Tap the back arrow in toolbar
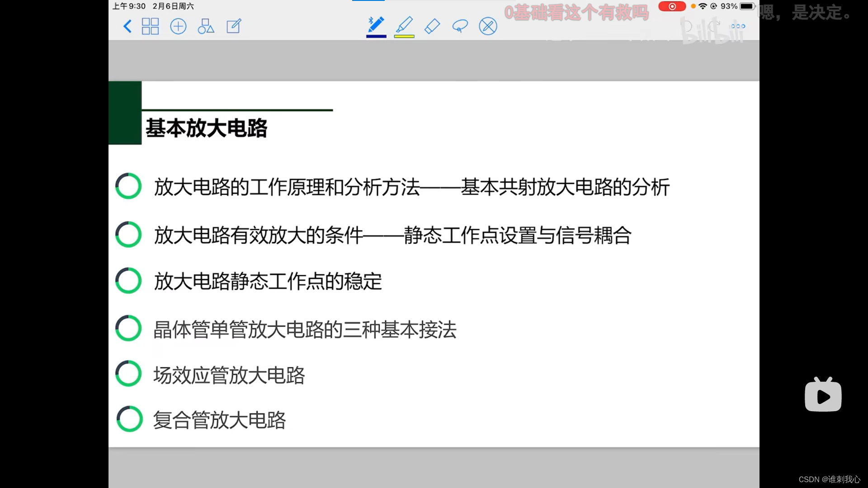 (x=127, y=26)
